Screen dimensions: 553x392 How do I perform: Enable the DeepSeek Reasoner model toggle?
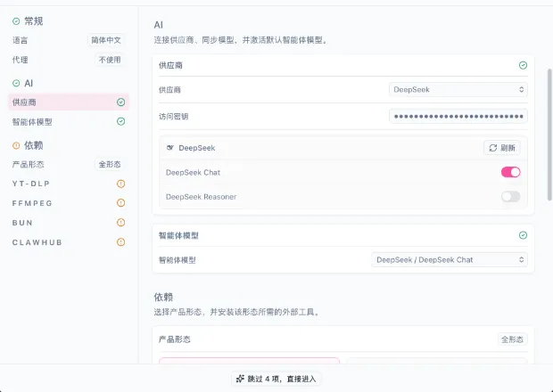click(511, 197)
